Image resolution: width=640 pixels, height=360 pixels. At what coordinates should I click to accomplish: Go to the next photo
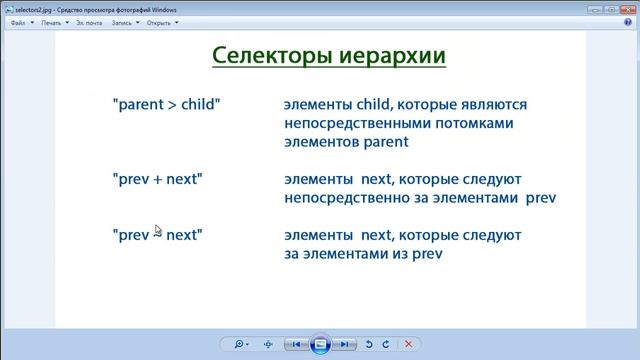pyautogui.click(x=344, y=344)
